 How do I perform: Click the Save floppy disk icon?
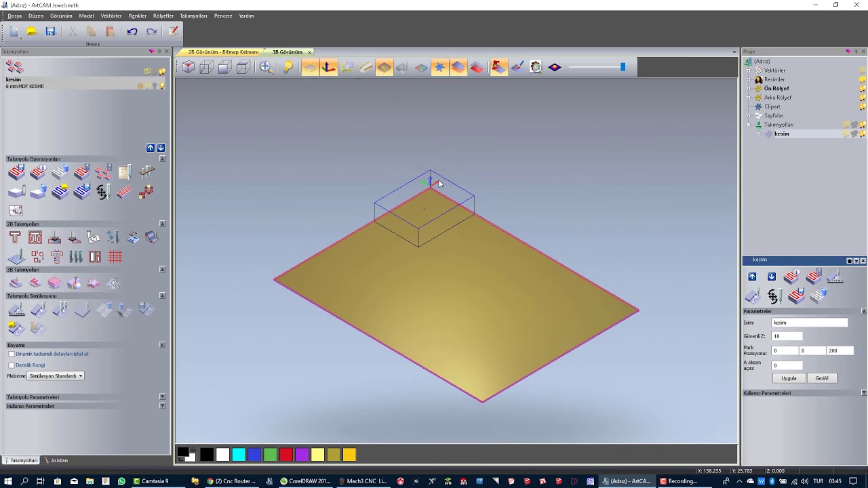coord(50,31)
